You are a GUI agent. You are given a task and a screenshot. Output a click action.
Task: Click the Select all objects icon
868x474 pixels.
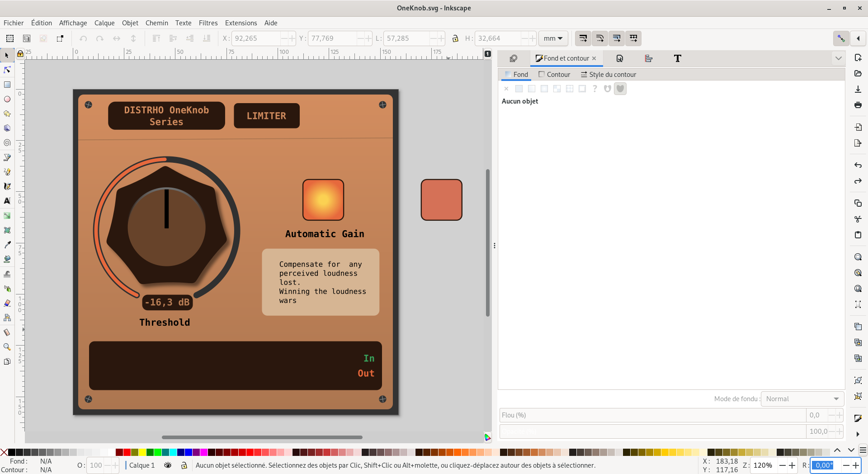tap(10, 38)
